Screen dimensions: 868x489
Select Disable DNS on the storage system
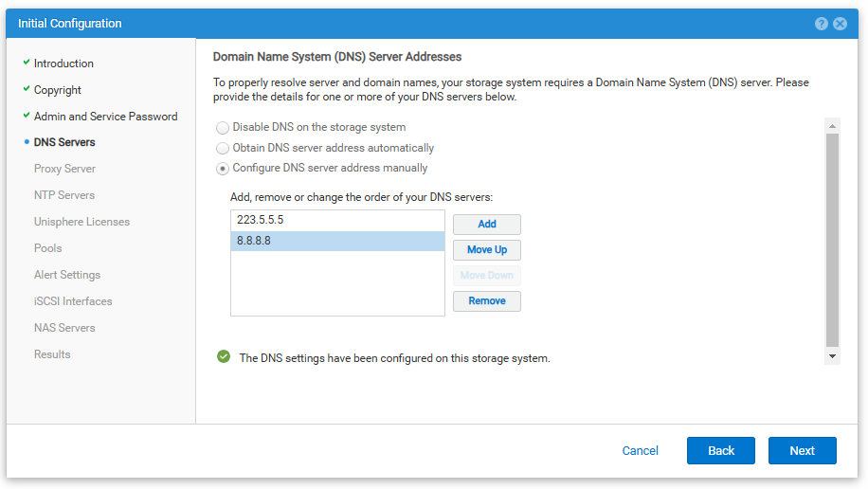pos(223,128)
